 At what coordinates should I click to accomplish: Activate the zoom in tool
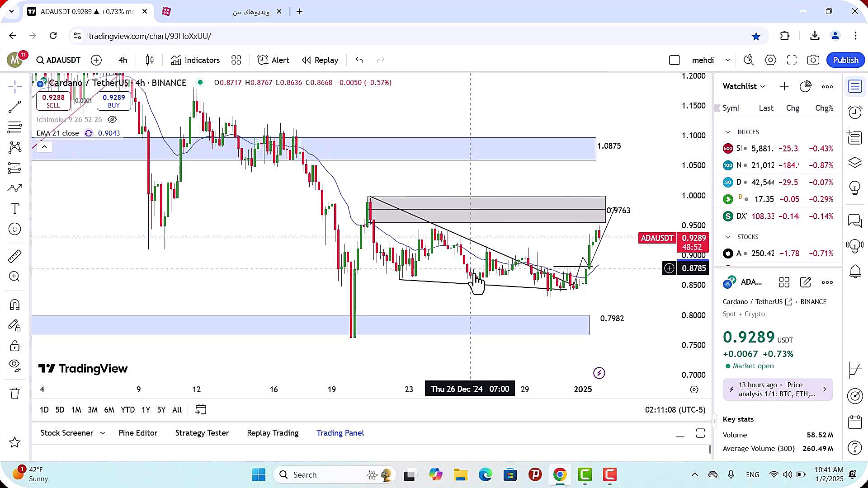coord(14,277)
